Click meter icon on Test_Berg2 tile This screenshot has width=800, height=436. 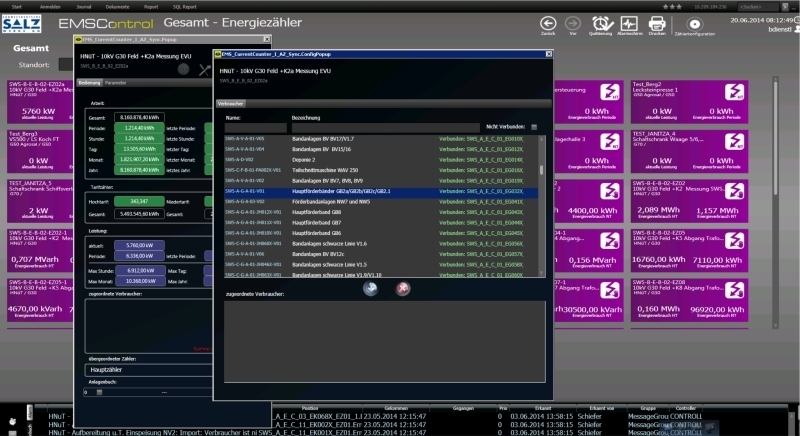coord(734,92)
